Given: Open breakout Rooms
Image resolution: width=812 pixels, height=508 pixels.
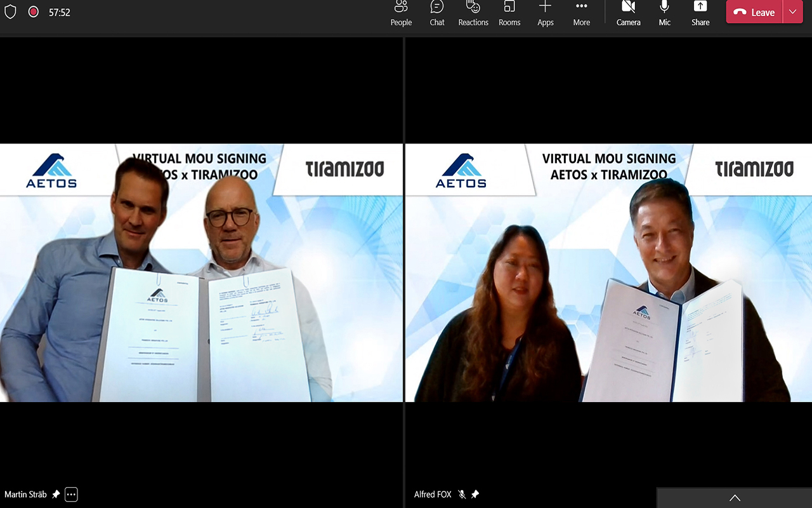Looking at the screenshot, I should (509, 13).
